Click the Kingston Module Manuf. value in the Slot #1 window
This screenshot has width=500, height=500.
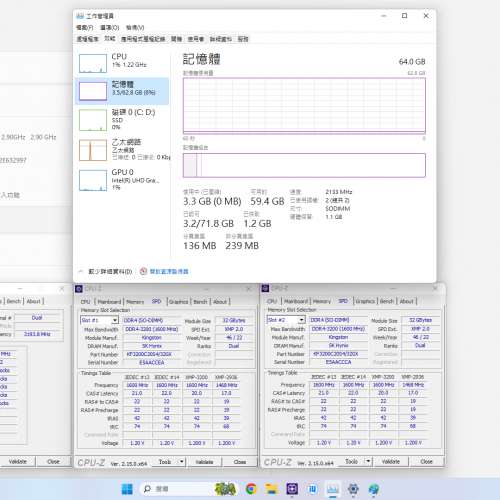[152, 338]
